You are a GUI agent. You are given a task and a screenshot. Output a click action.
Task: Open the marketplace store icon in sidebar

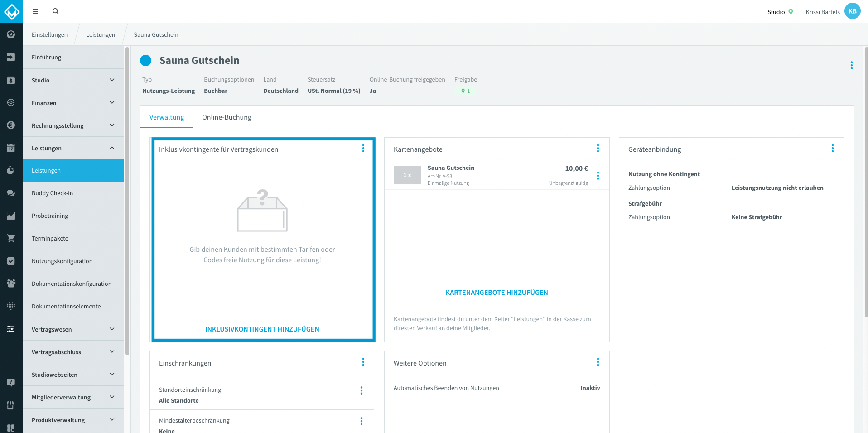click(x=11, y=405)
